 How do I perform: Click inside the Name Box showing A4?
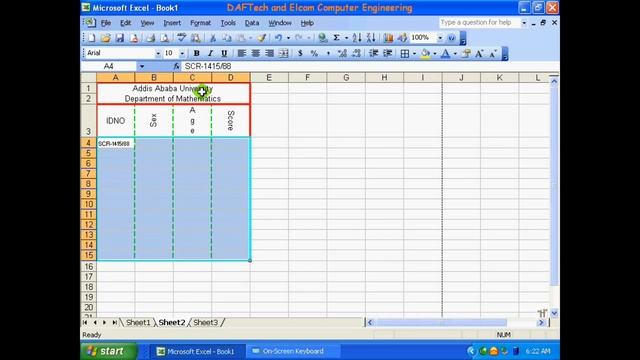pyautogui.click(x=109, y=66)
